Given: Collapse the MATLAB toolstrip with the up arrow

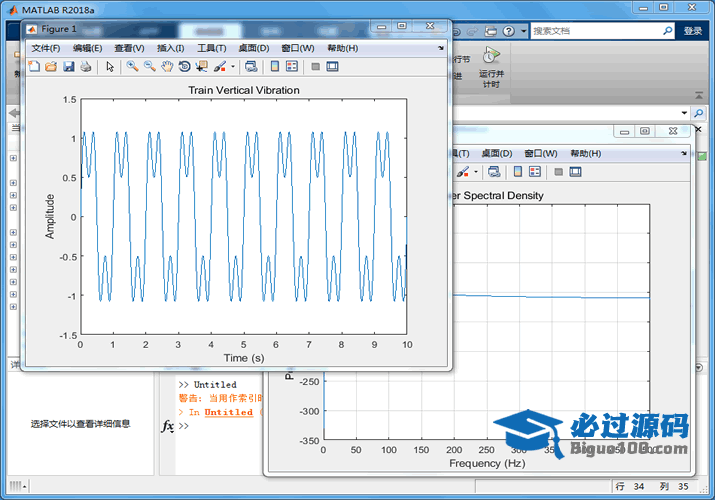Looking at the screenshot, I should click(x=699, y=95).
